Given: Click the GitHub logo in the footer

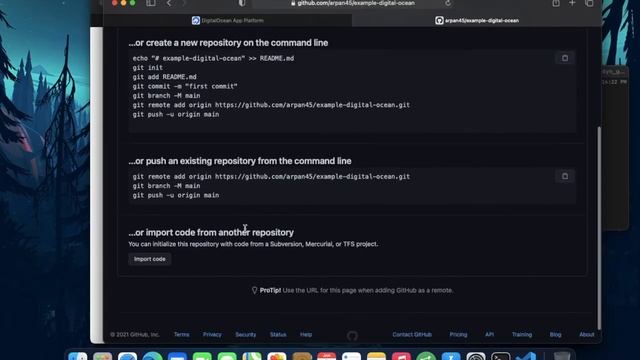Looking at the screenshot, I should [352, 336].
